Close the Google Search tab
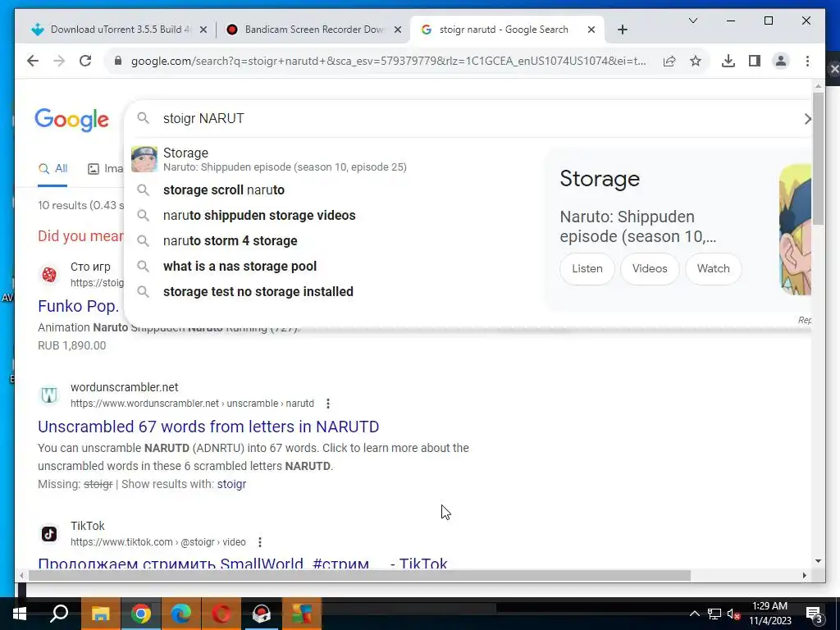 point(591,30)
